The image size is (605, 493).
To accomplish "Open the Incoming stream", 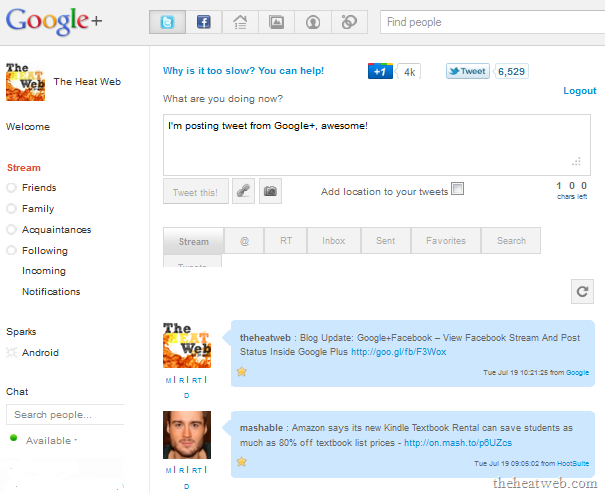I will coord(44,271).
